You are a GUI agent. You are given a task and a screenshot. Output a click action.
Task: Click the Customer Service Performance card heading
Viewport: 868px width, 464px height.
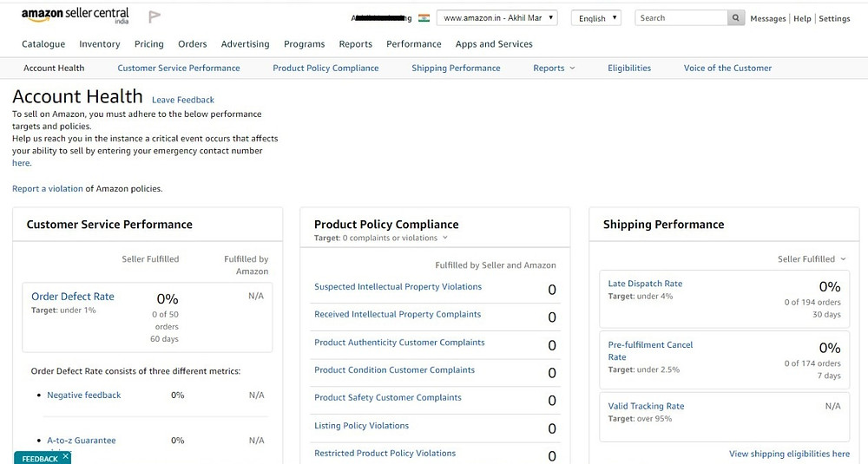pos(109,225)
